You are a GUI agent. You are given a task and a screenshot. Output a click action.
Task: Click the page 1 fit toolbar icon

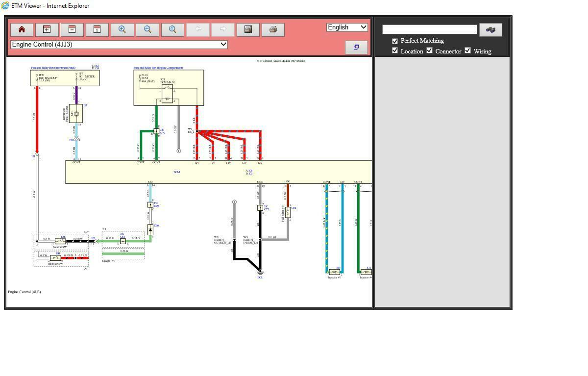[x=97, y=29]
